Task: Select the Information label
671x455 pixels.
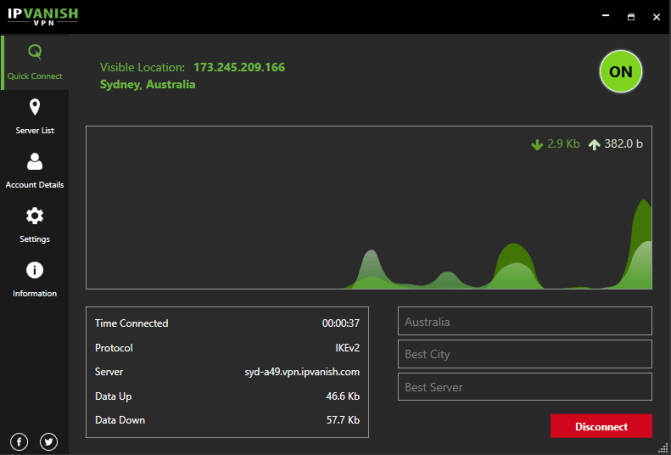Action: tap(35, 293)
